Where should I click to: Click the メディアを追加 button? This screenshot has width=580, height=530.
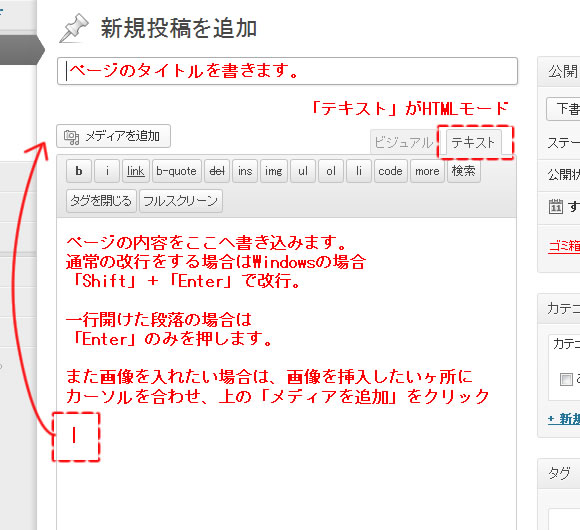pyautogui.click(x=114, y=136)
